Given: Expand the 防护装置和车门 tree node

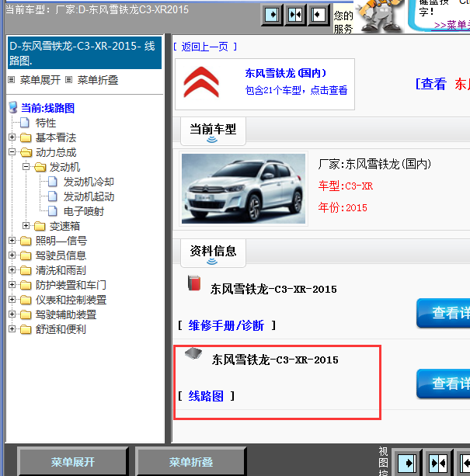Looking at the screenshot, I should 12,284.
